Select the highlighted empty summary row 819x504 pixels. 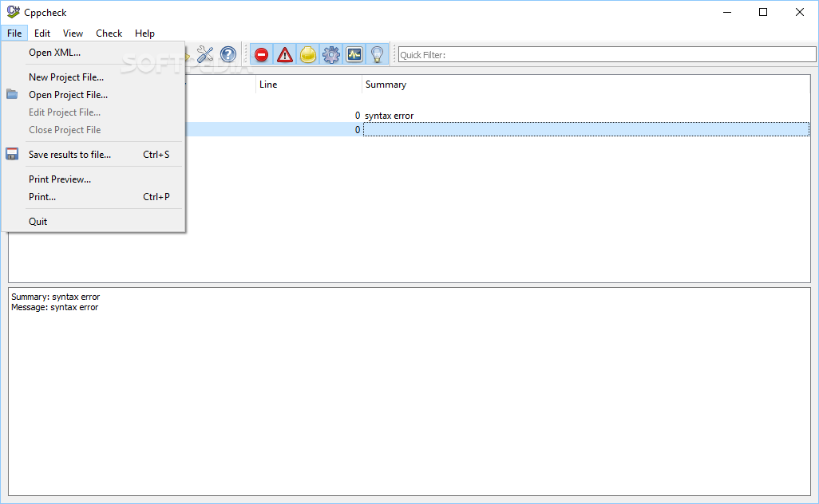[586, 129]
